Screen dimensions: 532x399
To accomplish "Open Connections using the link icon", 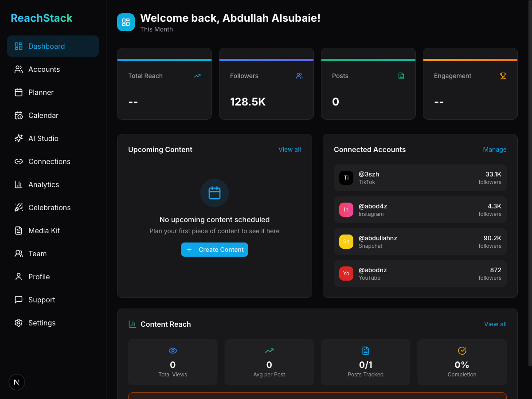I will tap(18, 161).
